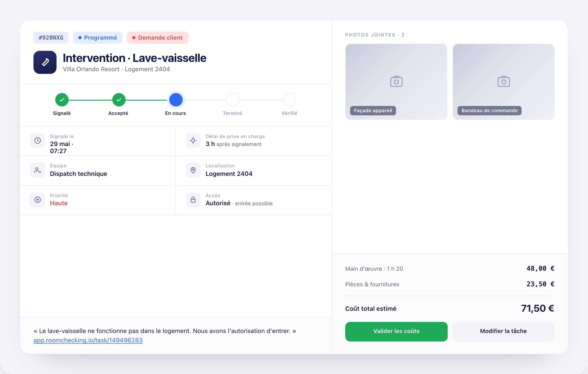Select the Accepté step marker
Image resolution: width=588 pixels, height=374 pixels.
pyautogui.click(x=119, y=100)
